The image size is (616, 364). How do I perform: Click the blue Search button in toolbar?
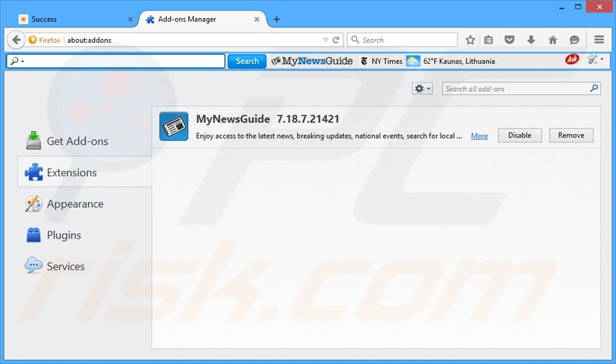[246, 62]
